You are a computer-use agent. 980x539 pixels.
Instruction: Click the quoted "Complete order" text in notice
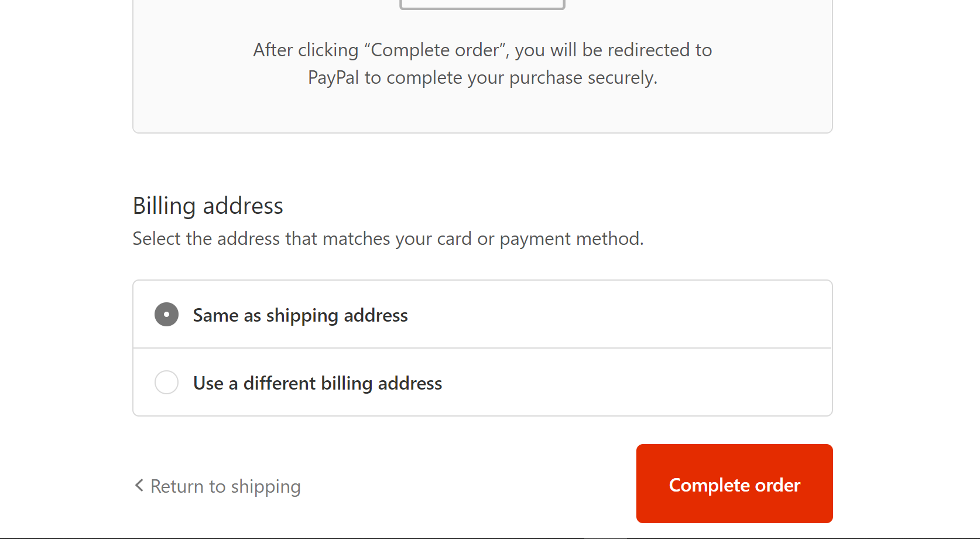click(436, 50)
